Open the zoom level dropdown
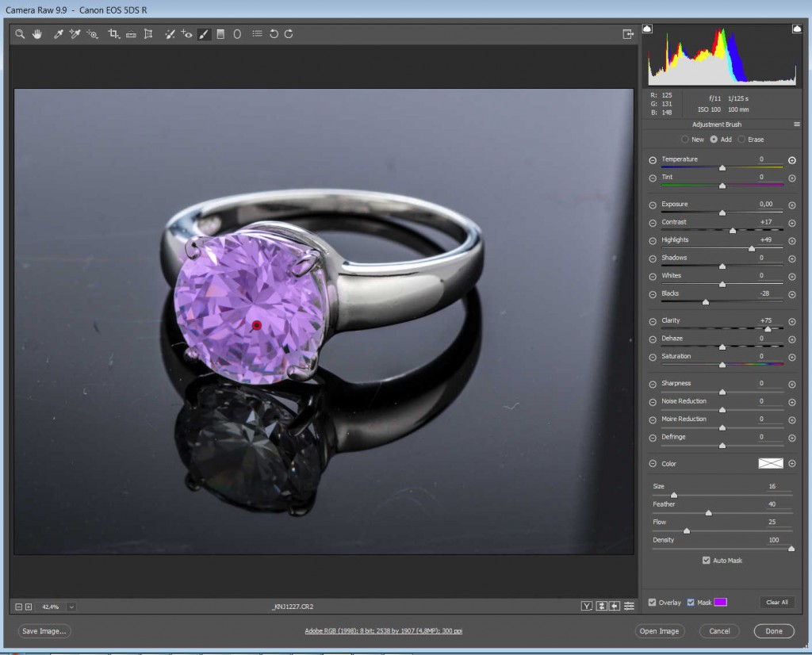 point(71,607)
